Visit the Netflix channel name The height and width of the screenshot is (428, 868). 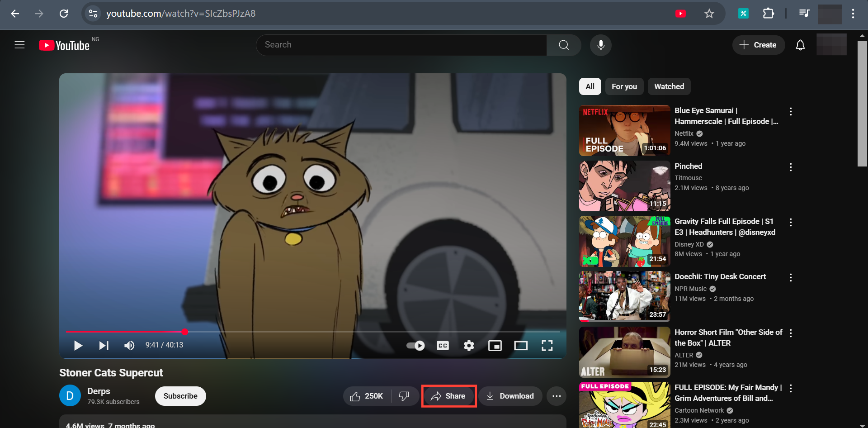684,133
